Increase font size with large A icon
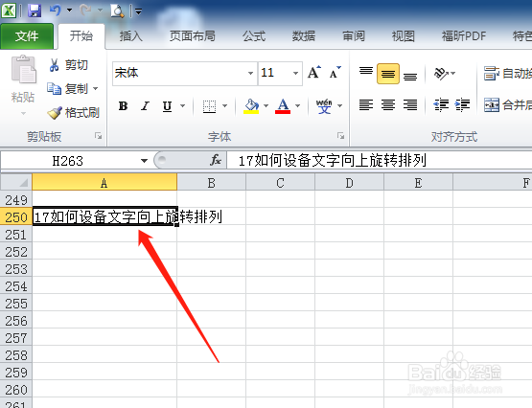532x408 pixels. coord(314,72)
